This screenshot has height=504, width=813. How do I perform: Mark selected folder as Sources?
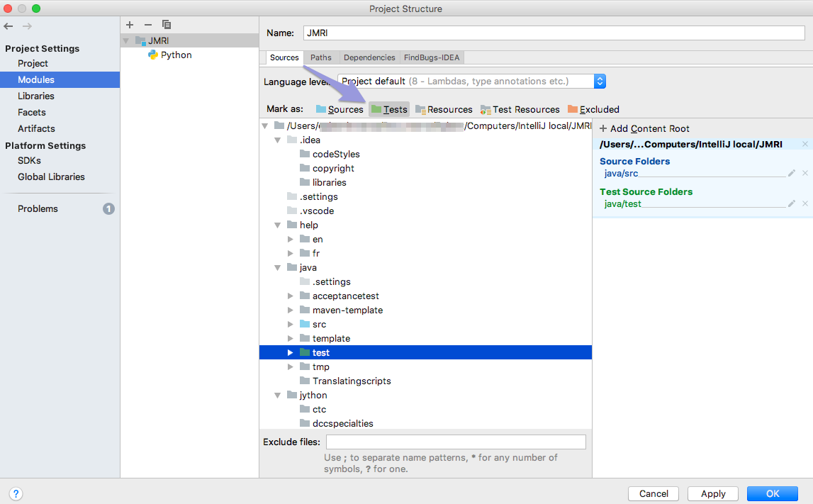tap(340, 109)
